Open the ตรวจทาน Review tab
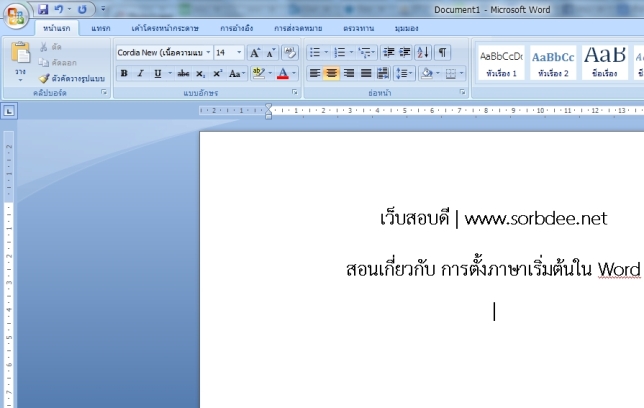This screenshot has width=644, height=408. [359, 28]
